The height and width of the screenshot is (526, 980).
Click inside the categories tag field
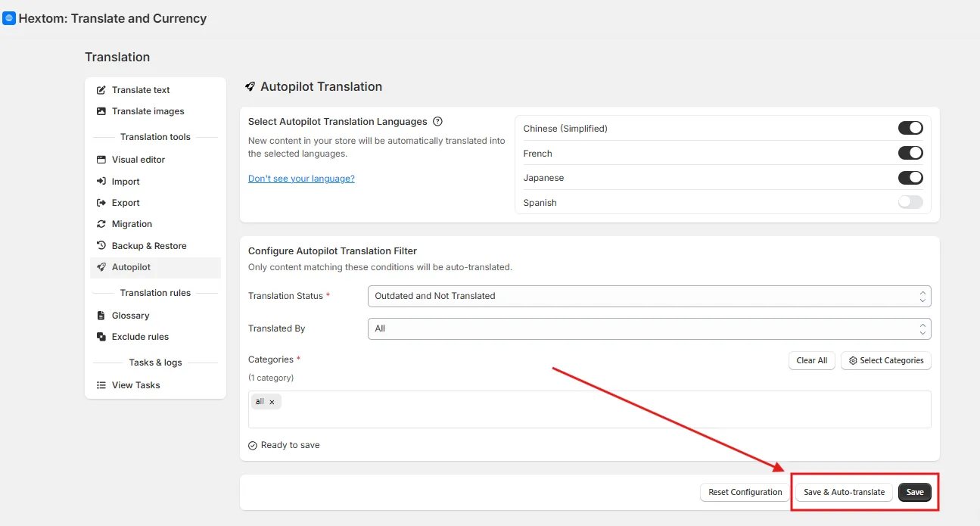coord(590,409)
